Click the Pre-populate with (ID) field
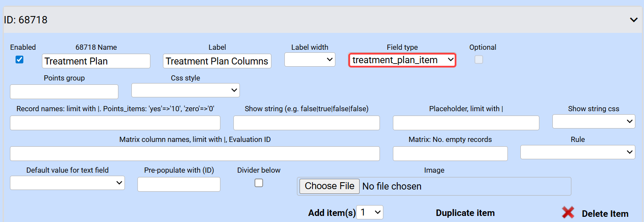The height and width of the screenshot is (222, 644). 179,184
